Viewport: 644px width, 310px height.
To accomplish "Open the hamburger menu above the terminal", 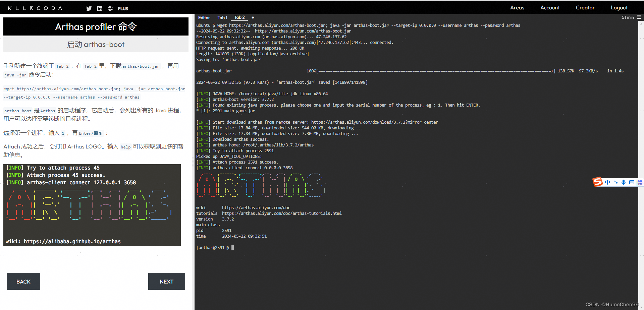I will point(639,17).
